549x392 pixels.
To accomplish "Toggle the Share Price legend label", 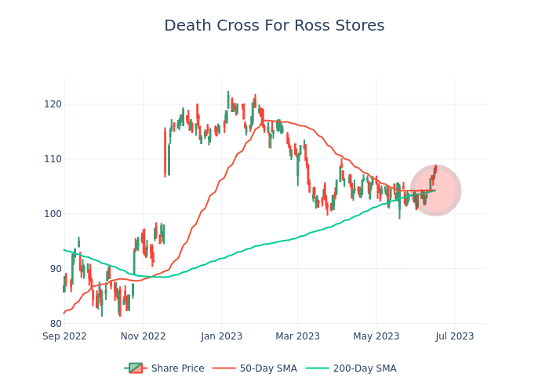I will tap(177, 368).
